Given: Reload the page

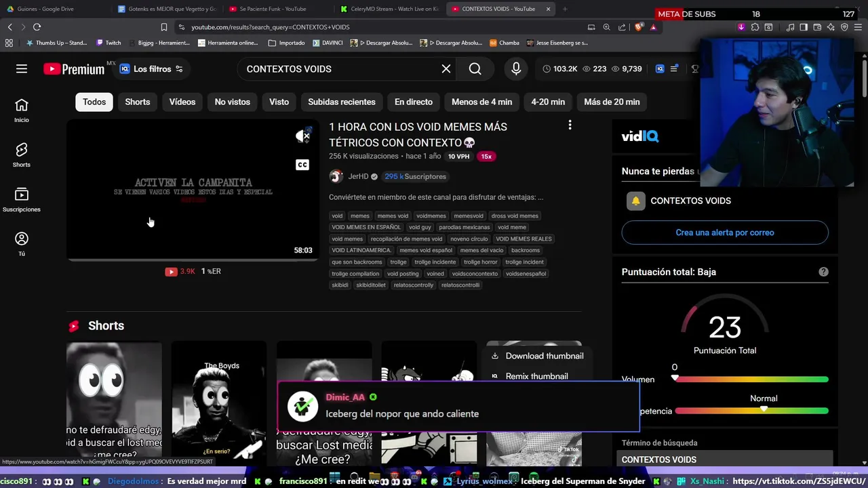Looking at the screenshot, I should [37, 27].
